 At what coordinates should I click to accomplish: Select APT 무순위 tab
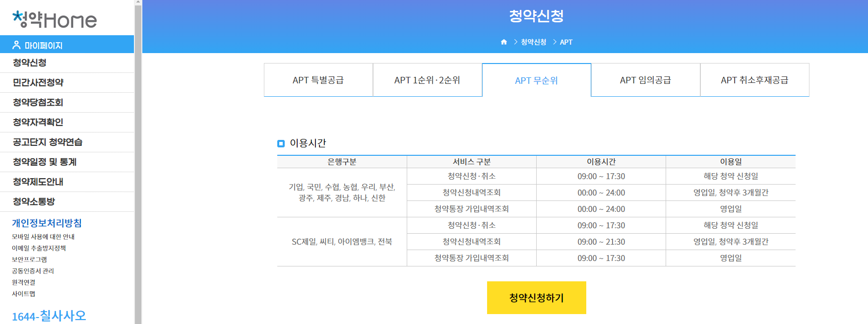pos(537,80)
